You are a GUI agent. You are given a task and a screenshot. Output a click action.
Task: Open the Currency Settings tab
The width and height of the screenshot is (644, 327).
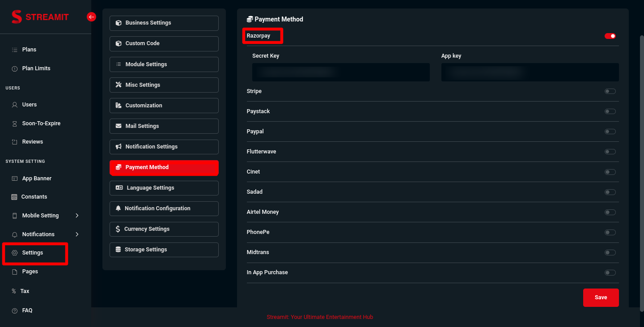pyautogui.click(x=164, y=229)
